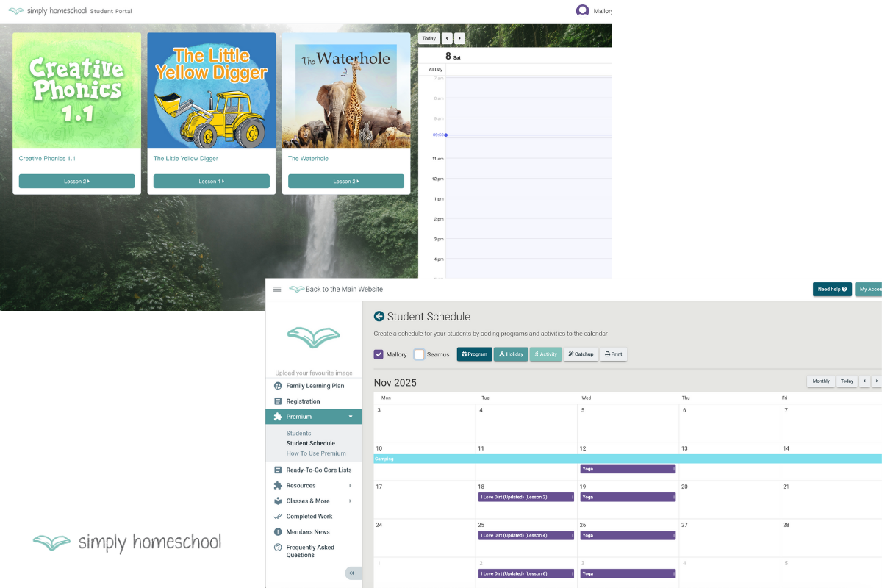Click the Holiday button
Screen dimensions: 882x588
pyautogui.click(x=510, y=354)
